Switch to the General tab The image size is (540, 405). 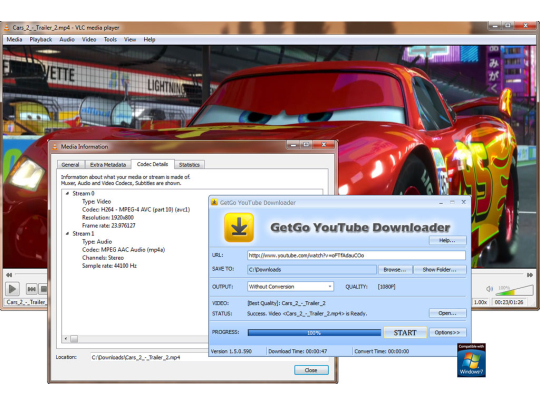(70, 165)
